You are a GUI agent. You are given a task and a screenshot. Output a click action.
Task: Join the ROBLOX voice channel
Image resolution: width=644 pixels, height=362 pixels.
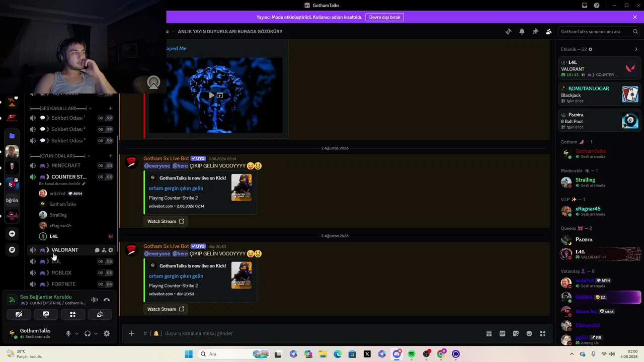tap(71, 273)
